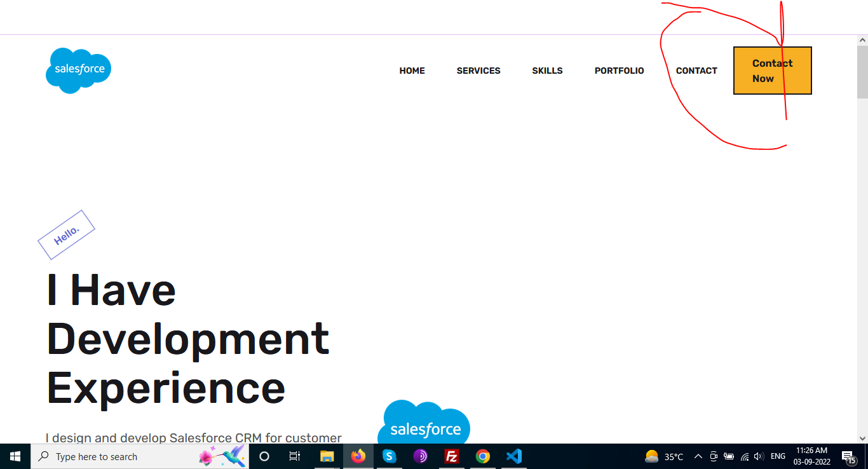
Task: Open the volume speaker tray icon
Action: click(759, 456)
